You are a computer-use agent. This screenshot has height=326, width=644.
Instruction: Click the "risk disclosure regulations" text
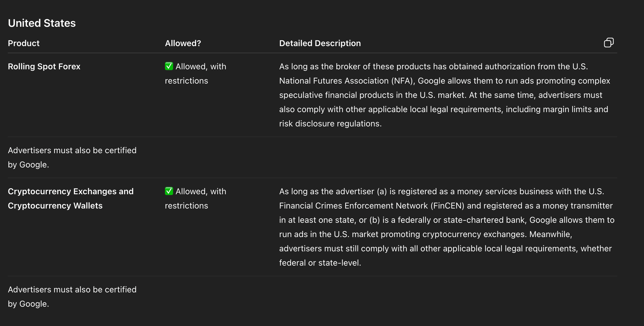coord(330,124)
